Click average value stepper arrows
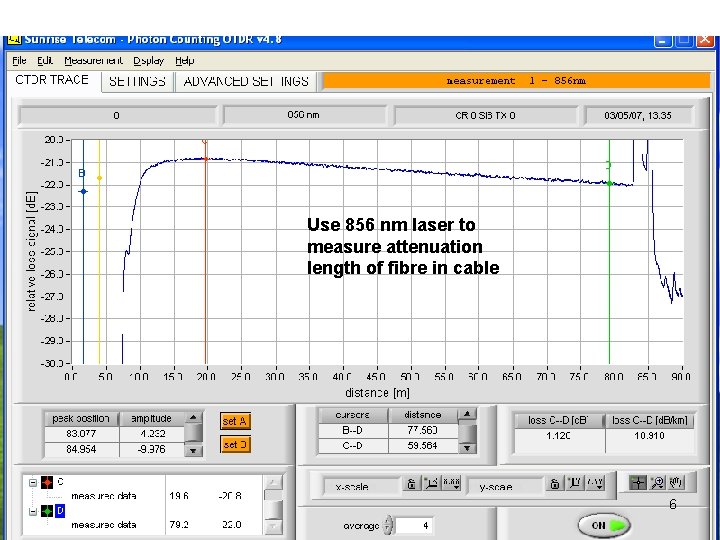 pyautogui.click(x=388, y=525)
